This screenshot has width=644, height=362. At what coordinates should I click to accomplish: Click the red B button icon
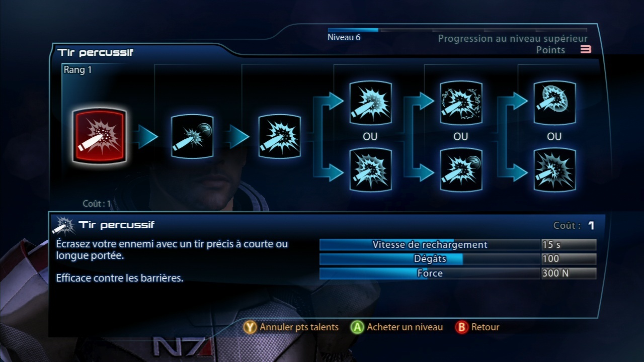pyautogui.click(x=461, y=327)
